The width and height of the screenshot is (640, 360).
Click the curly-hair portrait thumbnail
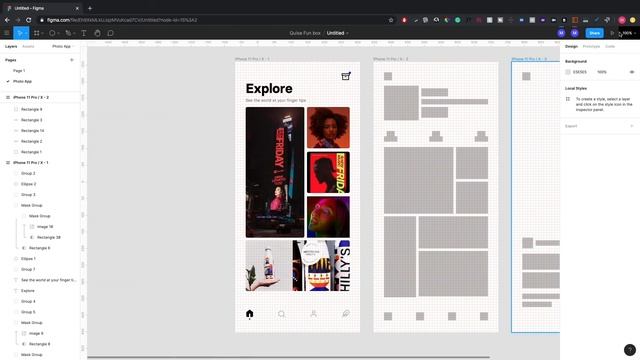click(328, 127)
